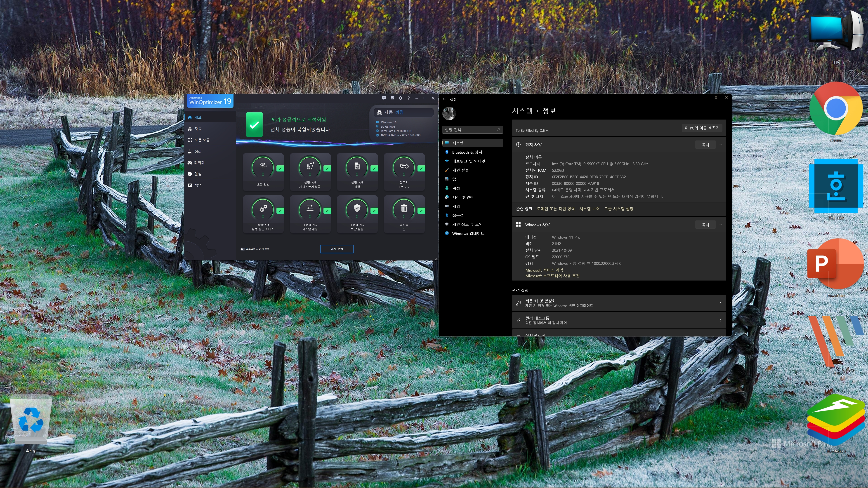Toggle checkbox on 최적화 가능 보안 설정 card

[x=374, y=211]
